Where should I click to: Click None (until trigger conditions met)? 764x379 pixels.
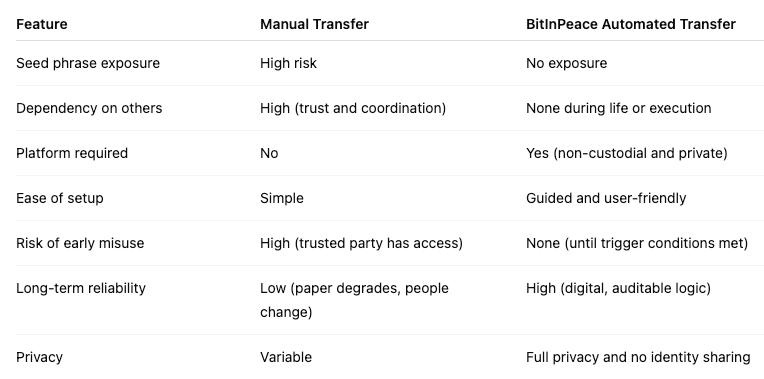(637, 243)
